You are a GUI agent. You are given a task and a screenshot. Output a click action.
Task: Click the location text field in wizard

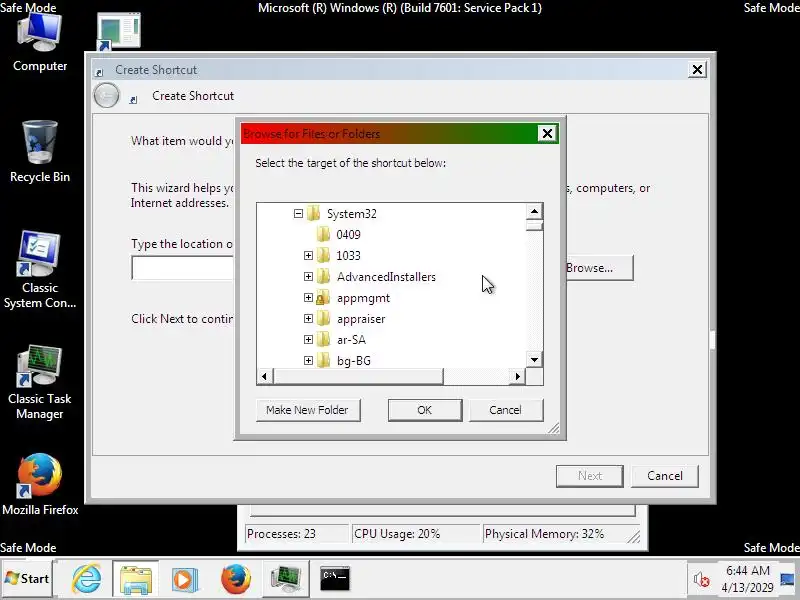(x=182, y=268)
